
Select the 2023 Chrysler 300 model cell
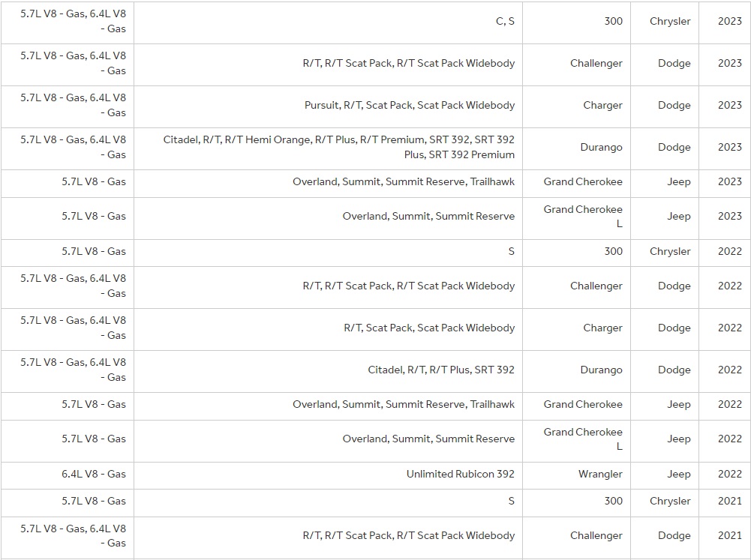point(613,21)
